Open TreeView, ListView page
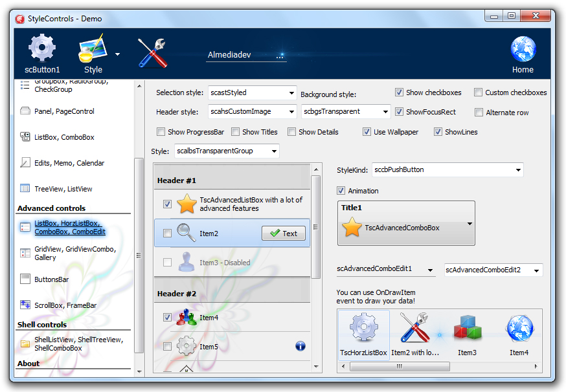 pos(63,189)
